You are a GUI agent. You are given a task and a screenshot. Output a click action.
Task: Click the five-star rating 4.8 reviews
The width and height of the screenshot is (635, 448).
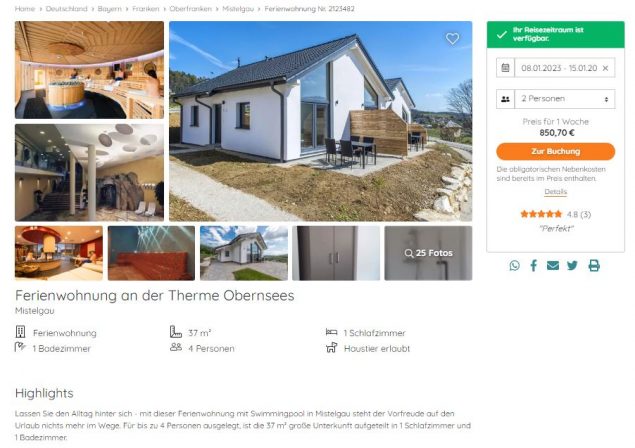click(555, 214)
